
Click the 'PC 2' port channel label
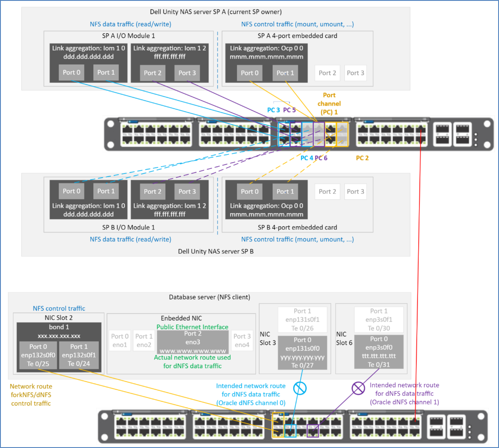pyautogui.click(x=362, y=158)
